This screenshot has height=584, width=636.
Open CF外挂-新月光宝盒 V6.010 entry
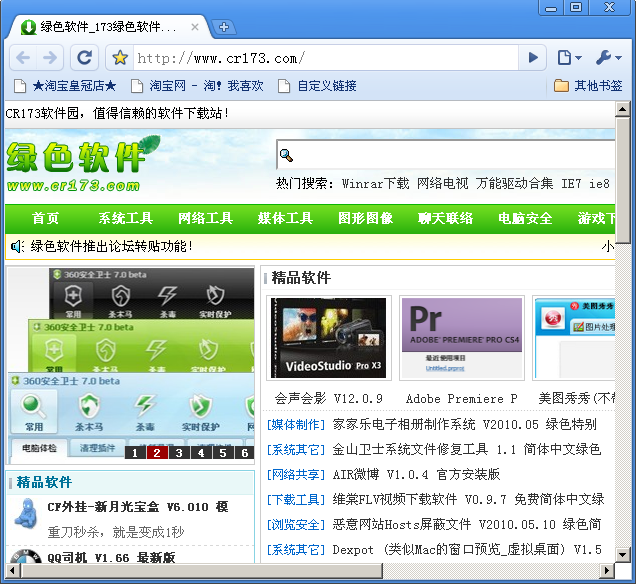tap(138, 507)
